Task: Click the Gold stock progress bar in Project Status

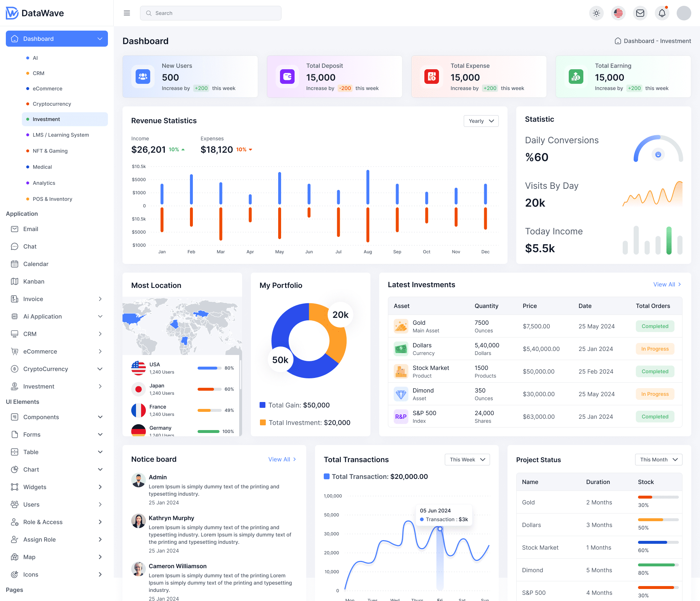Action: 658,497
